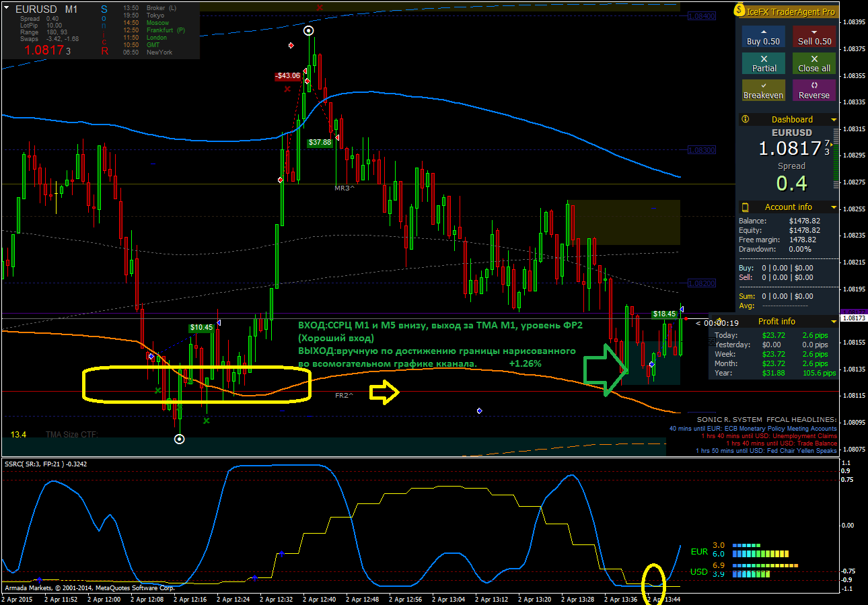
Task: Select the IceFX TraderAgent Pro title bar
Action: 788,11
